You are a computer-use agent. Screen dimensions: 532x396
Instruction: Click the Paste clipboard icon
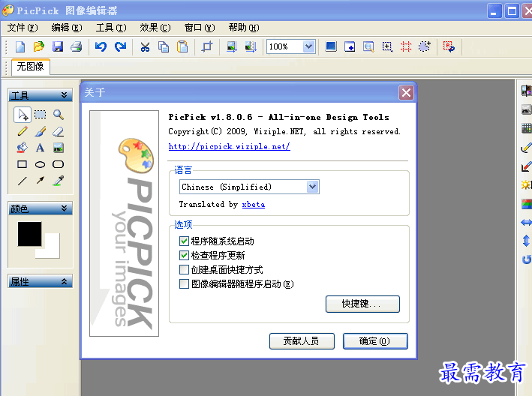[182, 46]
